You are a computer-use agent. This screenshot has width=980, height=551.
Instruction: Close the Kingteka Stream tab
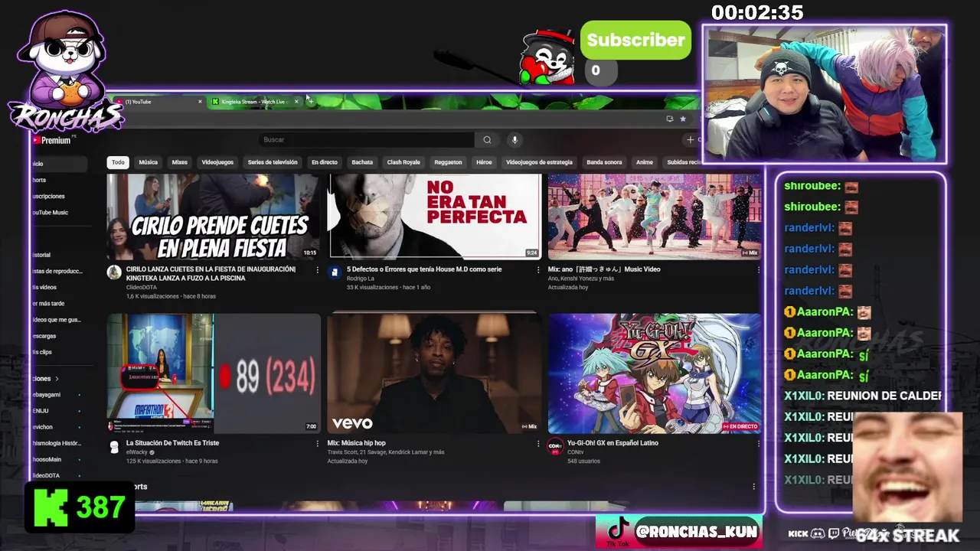tap(296, 102)
